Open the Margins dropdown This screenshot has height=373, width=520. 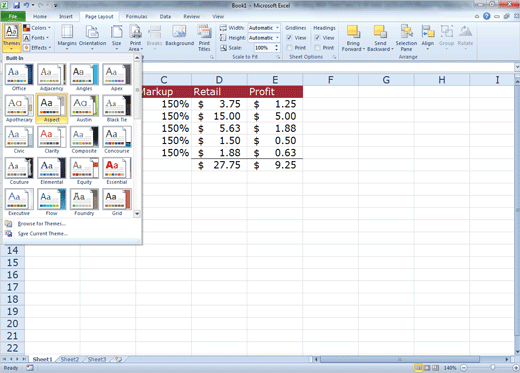pyautogui.click(x=67, y=38)
